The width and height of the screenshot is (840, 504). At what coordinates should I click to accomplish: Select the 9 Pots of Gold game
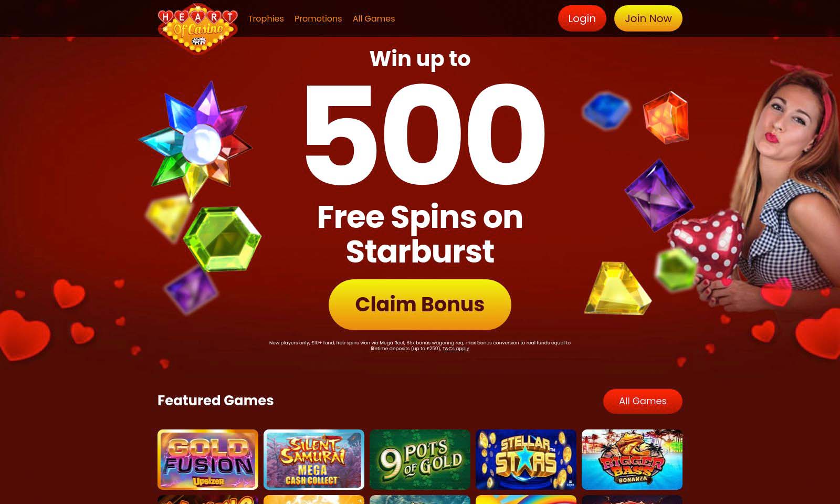click(x=420, y=459)
